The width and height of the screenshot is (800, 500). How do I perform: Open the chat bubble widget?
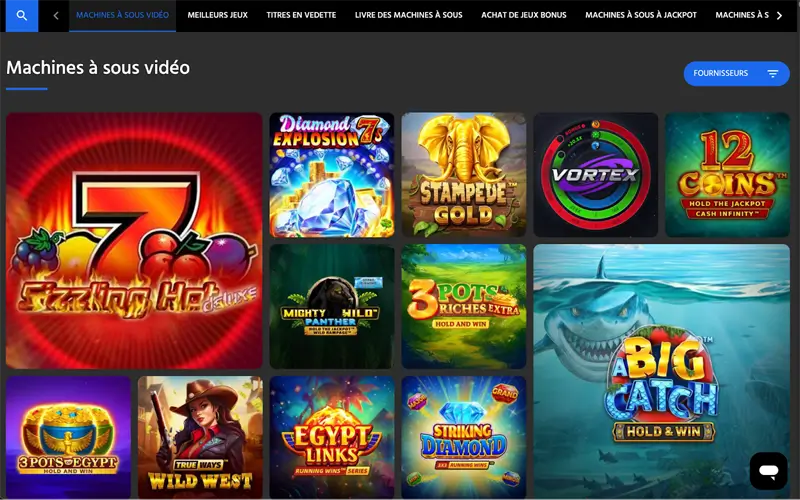(768, 470)
